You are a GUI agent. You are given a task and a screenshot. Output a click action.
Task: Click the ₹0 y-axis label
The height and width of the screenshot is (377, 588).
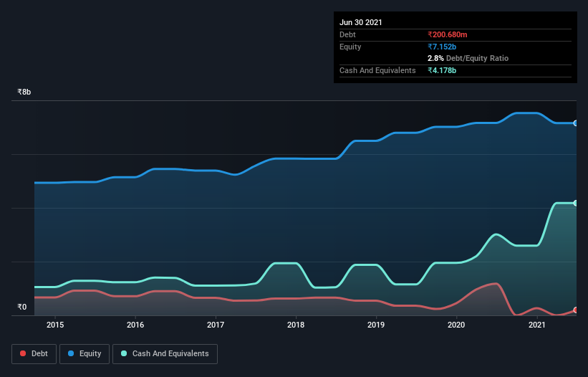(22, 307)
